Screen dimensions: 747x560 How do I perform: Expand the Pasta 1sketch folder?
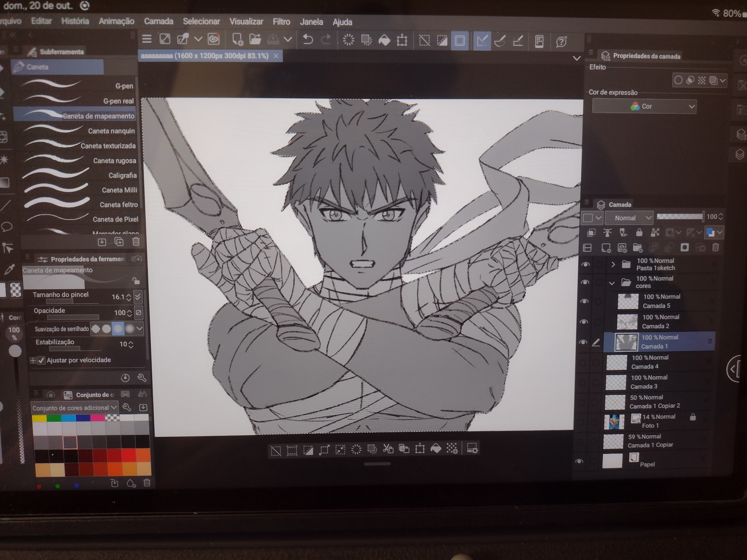[x=613, y=264]
